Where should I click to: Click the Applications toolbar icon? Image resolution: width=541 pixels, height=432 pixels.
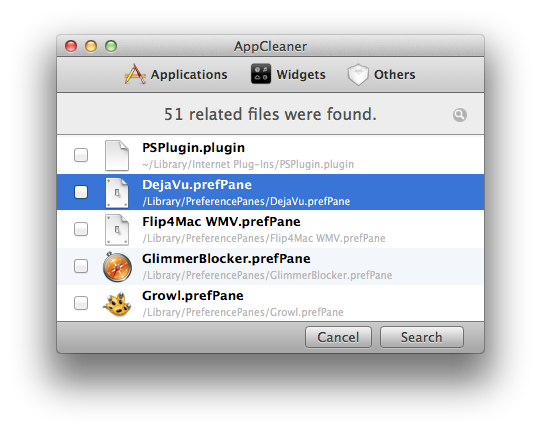point(135,74)
